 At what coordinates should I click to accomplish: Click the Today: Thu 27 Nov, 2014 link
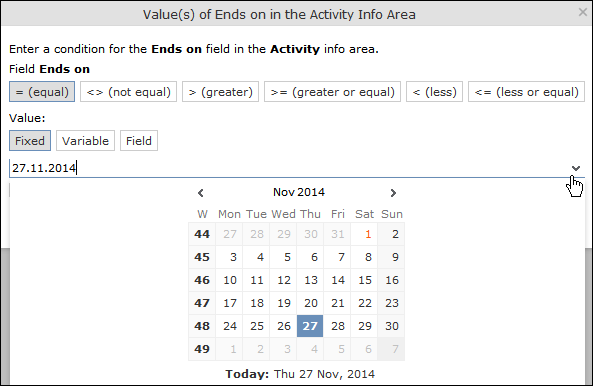300,374
